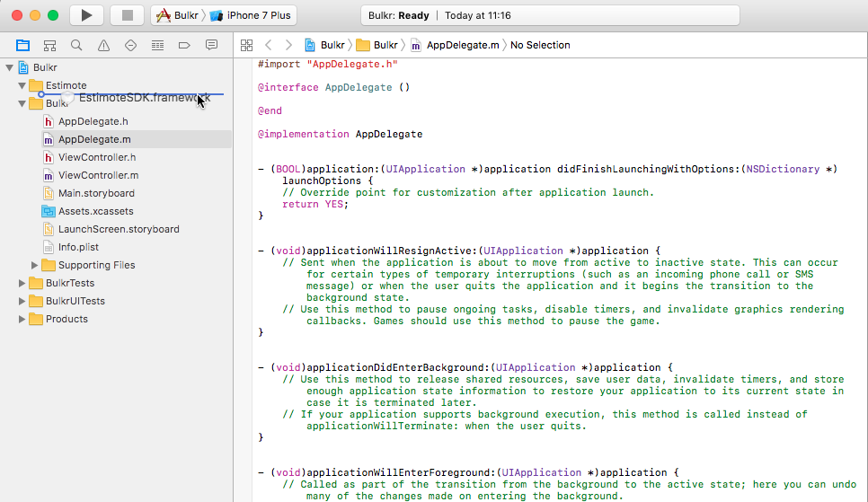Collapse the Bulkr source group
This screenshot has height=502, width=868.
pyautogui.click(x=22, y=103)
